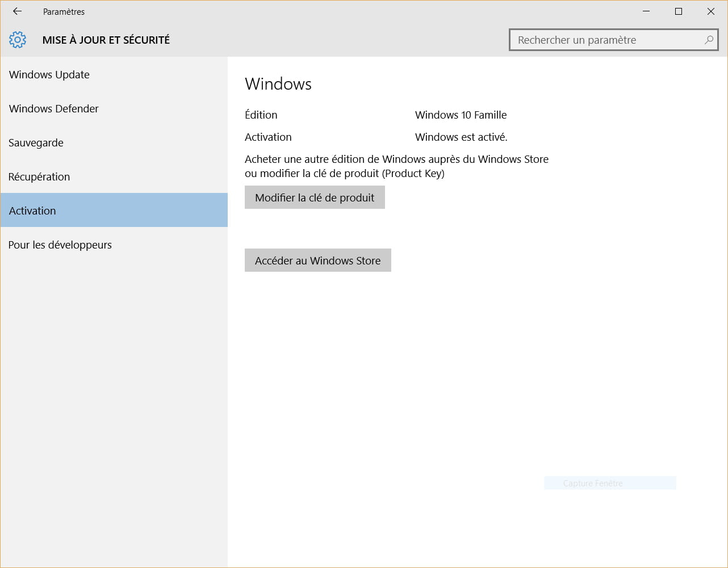The height and width of the screenshot is (568, 728).
Task: Select Récupération in the sidebar
Action: point(114,176)
